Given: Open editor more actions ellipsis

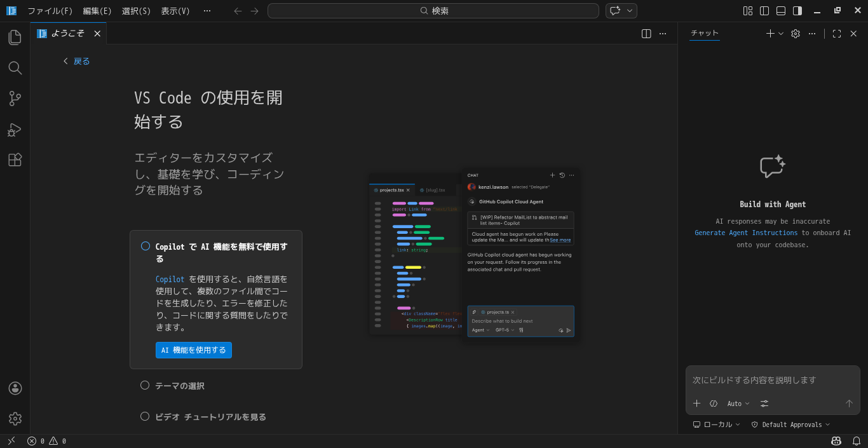Looking at the screenshot, I should click(663, 34).
